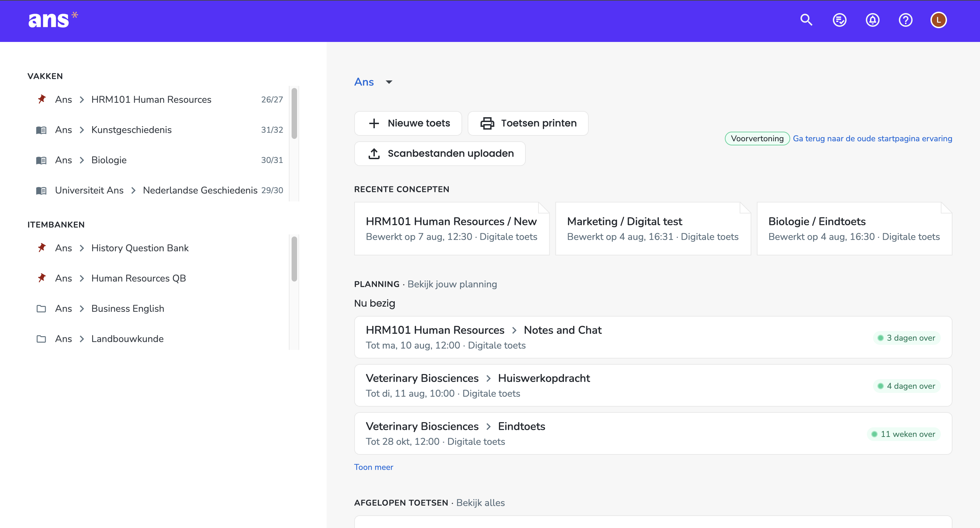This screenshot has width=980, height=528.
Task: Click 31/32 count beside Kunstgeschiedenis
Action: (x=272, y=130)
